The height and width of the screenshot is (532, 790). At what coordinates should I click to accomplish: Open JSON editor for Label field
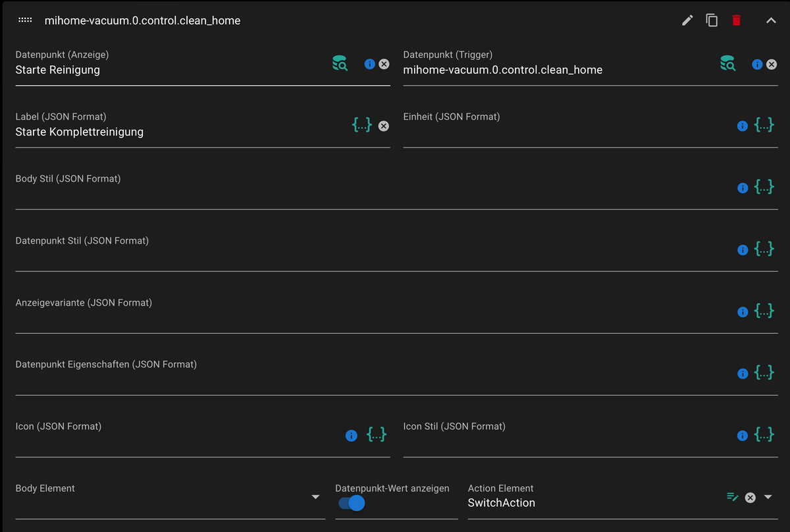point(362,125)
